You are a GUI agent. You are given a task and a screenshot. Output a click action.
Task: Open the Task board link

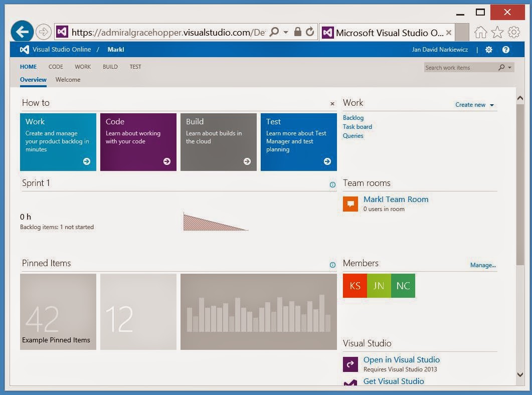coord(358,127)
